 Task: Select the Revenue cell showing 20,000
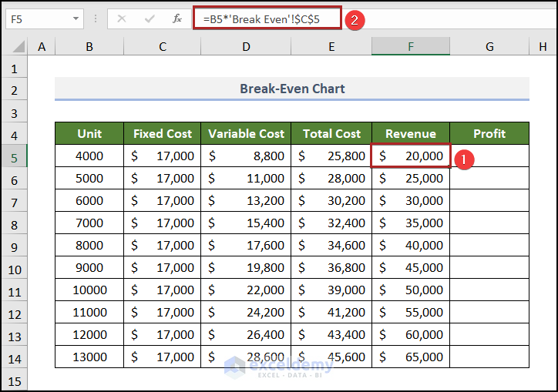pos(411,156)
